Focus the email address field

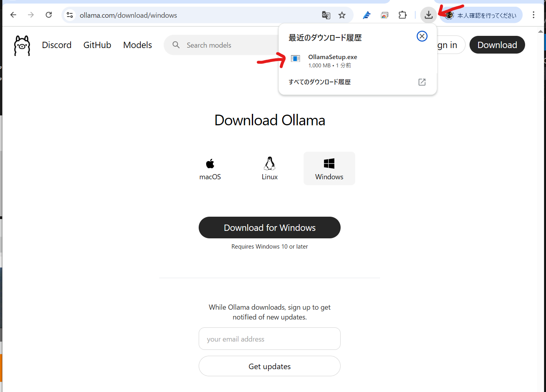270,339
